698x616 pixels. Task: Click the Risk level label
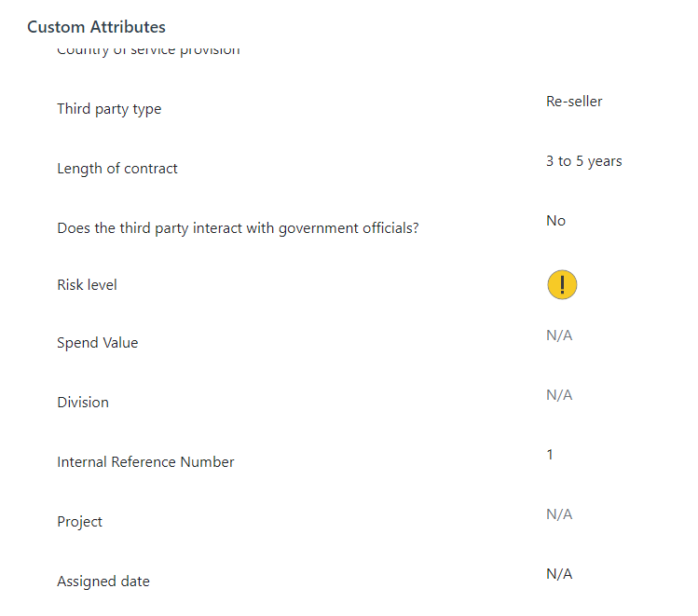[x=87, y=285]
